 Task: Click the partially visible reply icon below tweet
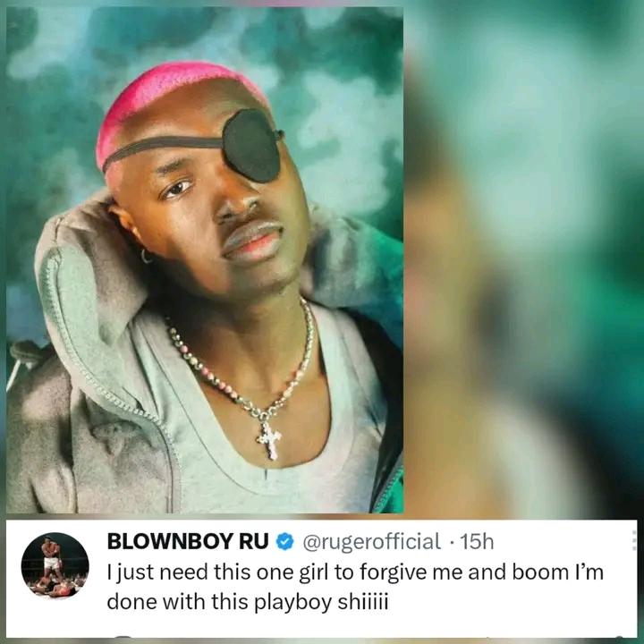click(x=123, y=637)
